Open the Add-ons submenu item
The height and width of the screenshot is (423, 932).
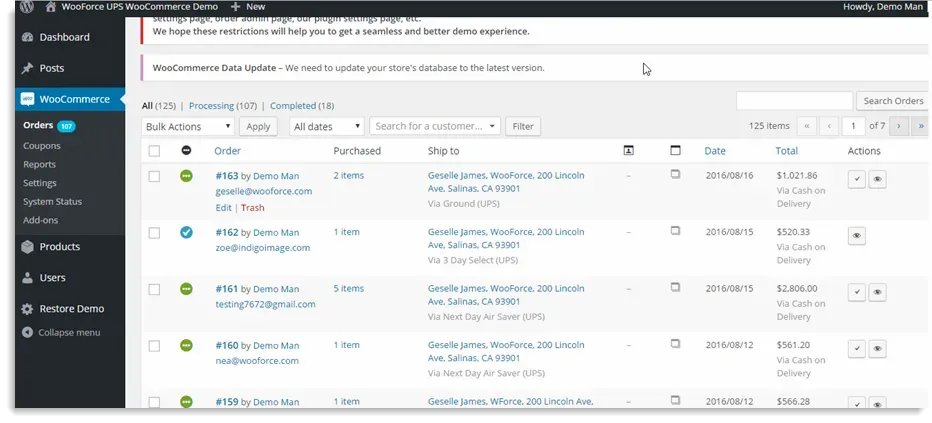pos(40,220)
